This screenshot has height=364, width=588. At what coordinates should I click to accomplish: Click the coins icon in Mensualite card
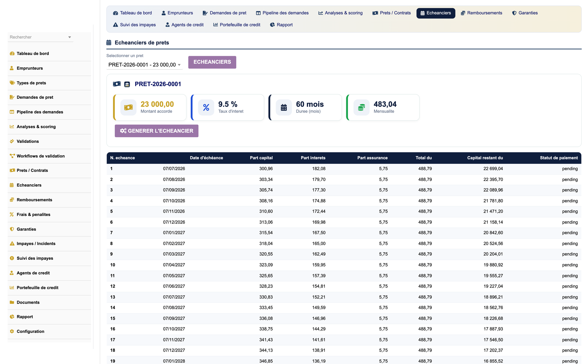(x=361, y=107)
